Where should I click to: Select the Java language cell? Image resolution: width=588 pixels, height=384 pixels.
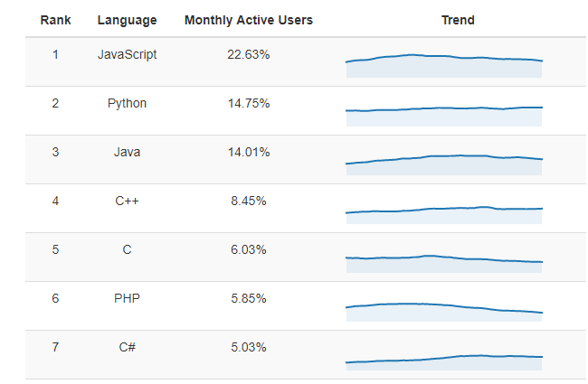pyautogui.click(x=128, y=152)
